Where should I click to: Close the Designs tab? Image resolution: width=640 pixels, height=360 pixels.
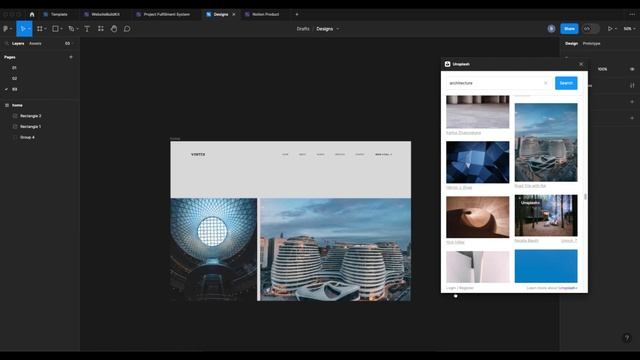tap(234, 14)
